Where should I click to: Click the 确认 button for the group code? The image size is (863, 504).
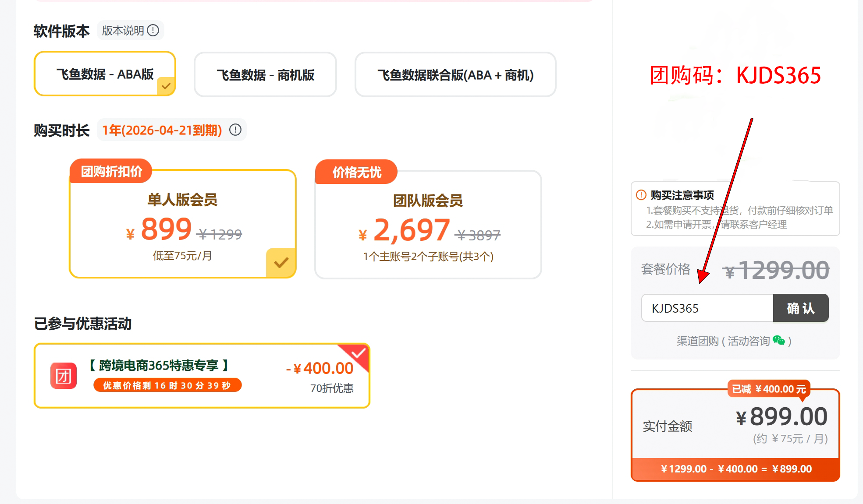(800, 308)
